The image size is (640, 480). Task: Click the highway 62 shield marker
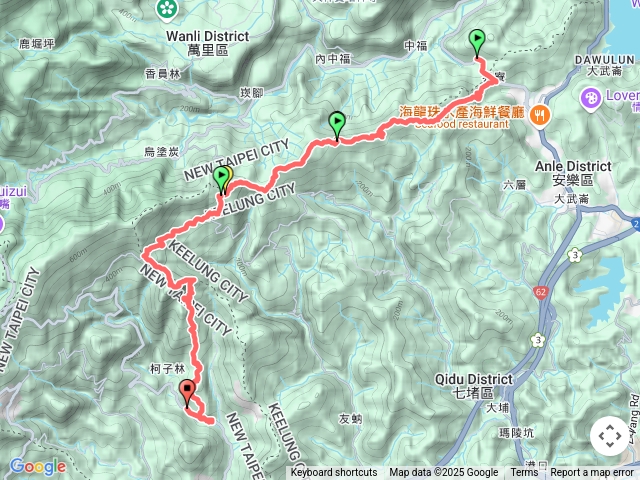click(x=541, y=293)
